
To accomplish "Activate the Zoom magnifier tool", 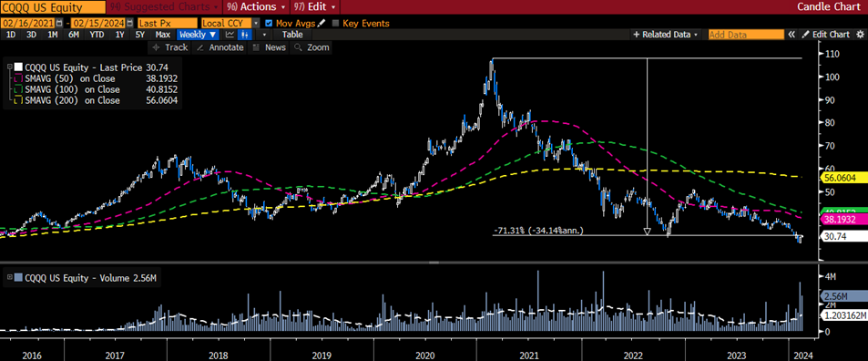I will tap(311, 47).
